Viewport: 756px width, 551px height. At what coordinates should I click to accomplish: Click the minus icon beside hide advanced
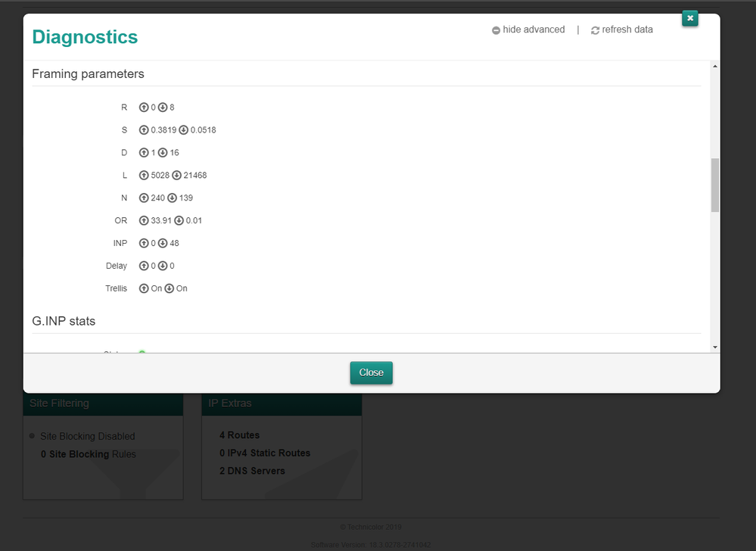(x=496, y=30)
